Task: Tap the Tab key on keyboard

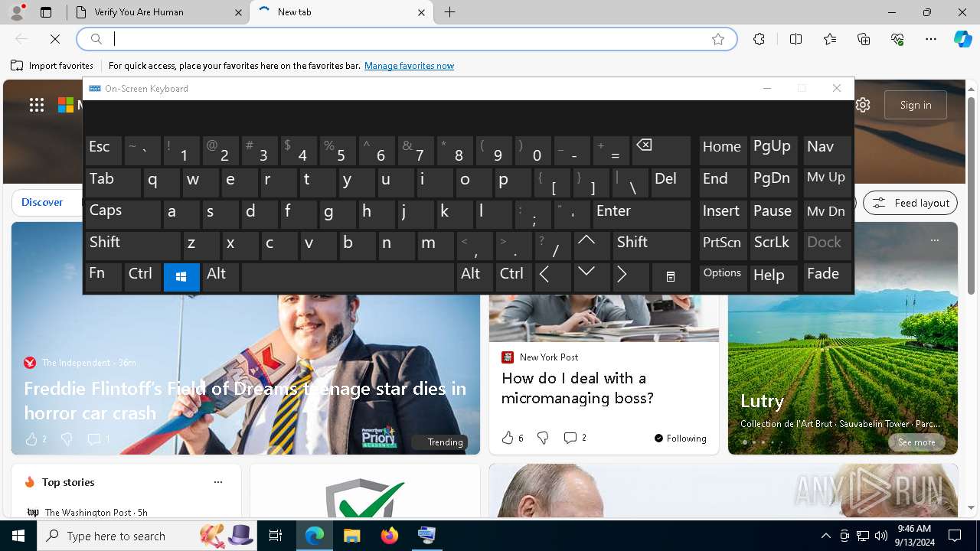Action: 113,182
